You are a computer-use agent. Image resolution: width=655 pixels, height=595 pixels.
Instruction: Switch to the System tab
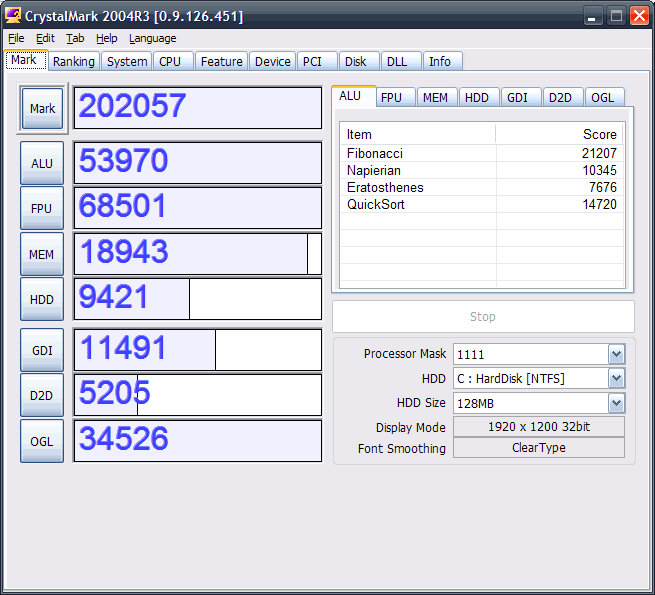point(127,61)
